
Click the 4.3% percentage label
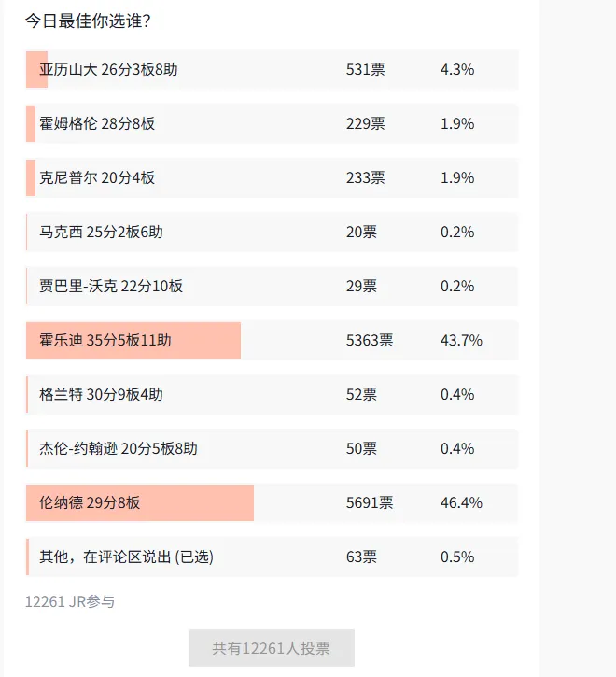457,70
